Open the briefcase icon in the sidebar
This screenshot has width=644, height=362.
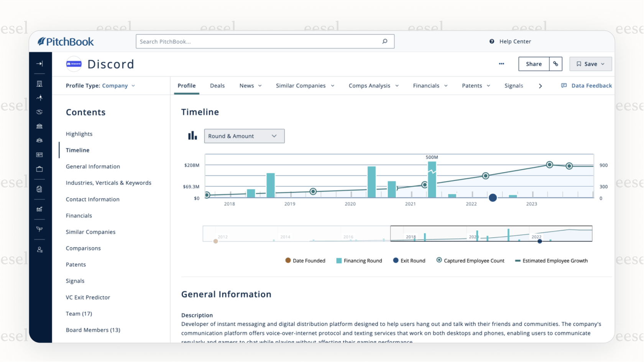point(39,169)
